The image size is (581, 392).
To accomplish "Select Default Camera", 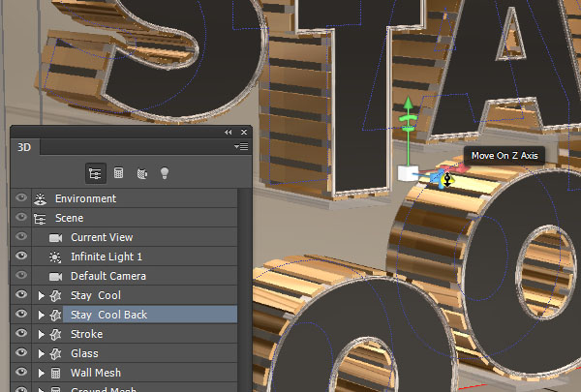I will click(135, 276).
